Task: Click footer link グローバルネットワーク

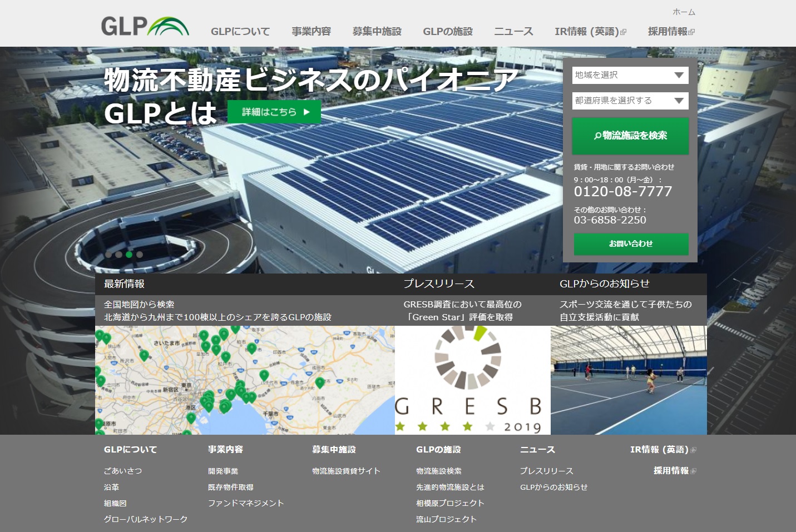Action: [x=146, y=519]
